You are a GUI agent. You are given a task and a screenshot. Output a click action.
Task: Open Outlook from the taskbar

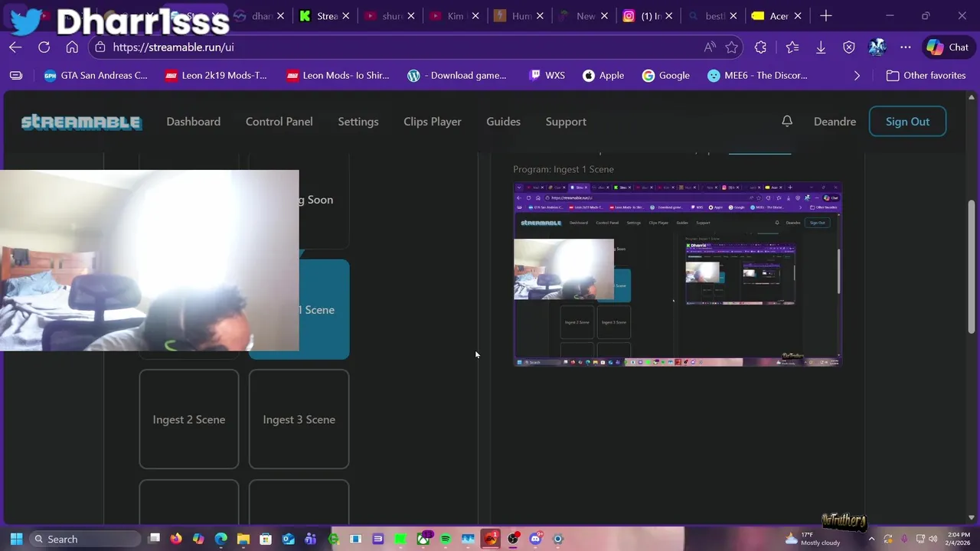pyautogui.click(x=288, y=539)
